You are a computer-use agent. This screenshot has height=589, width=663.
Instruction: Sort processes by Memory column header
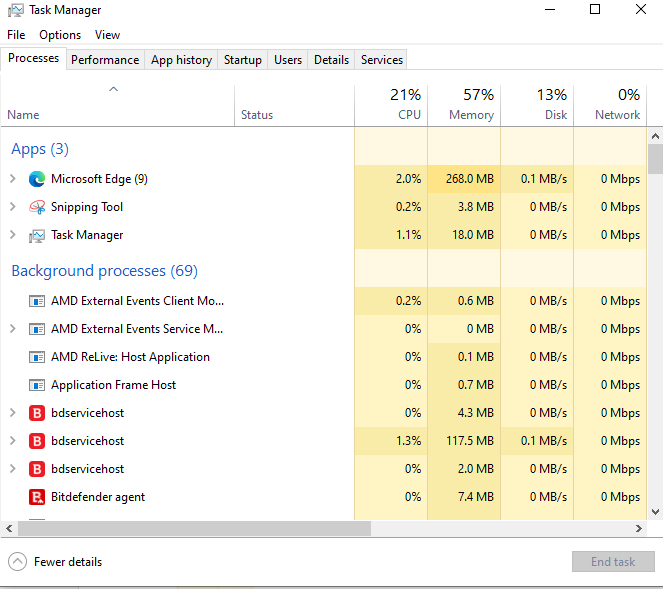coord(464,104)
